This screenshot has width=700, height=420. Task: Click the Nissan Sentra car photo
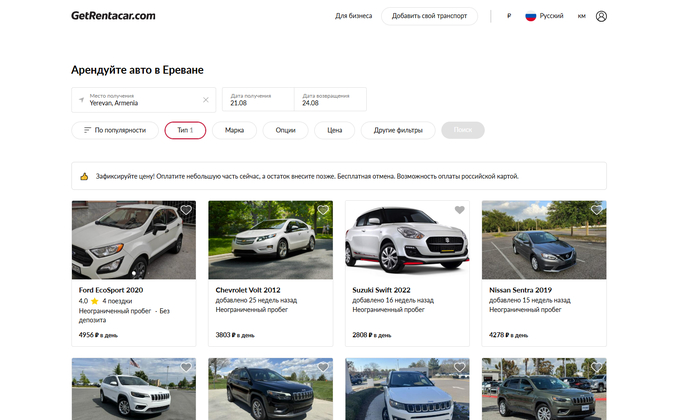click(544, 240)
